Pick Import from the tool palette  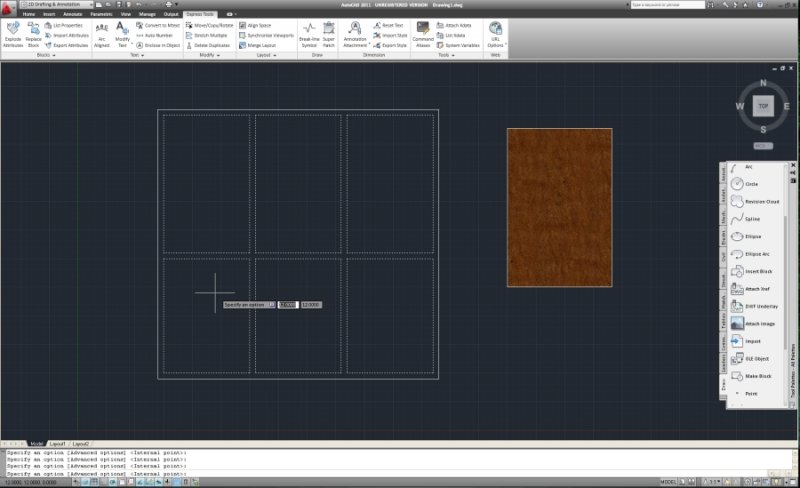pos(746,341)
